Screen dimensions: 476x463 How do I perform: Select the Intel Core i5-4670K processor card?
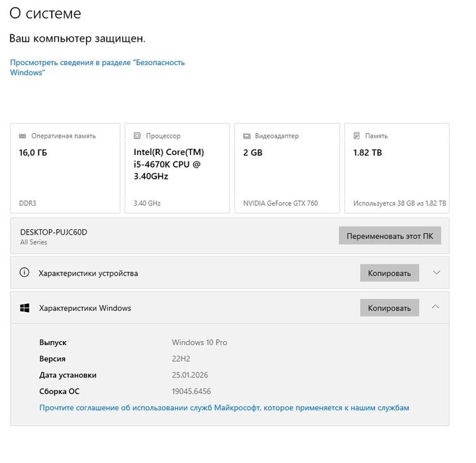pos(177,168)
